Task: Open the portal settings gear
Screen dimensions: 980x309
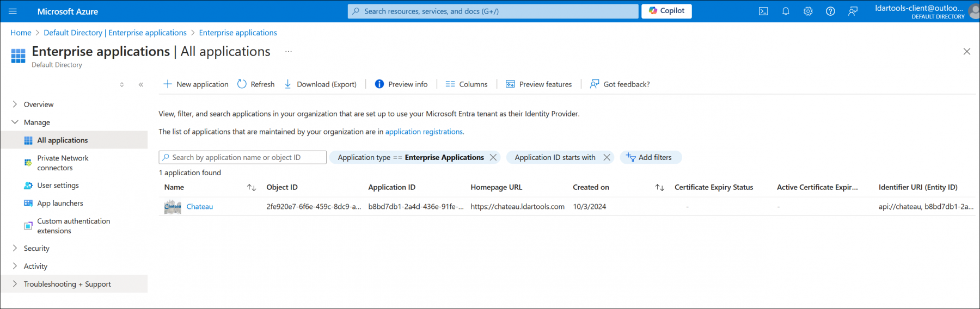Action: click(x=808, y=11)
